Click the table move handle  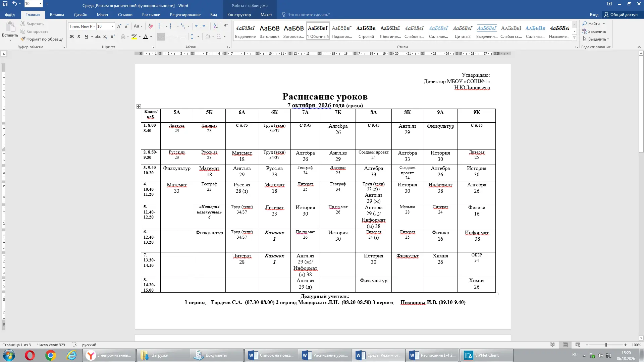tap(139, 106)
